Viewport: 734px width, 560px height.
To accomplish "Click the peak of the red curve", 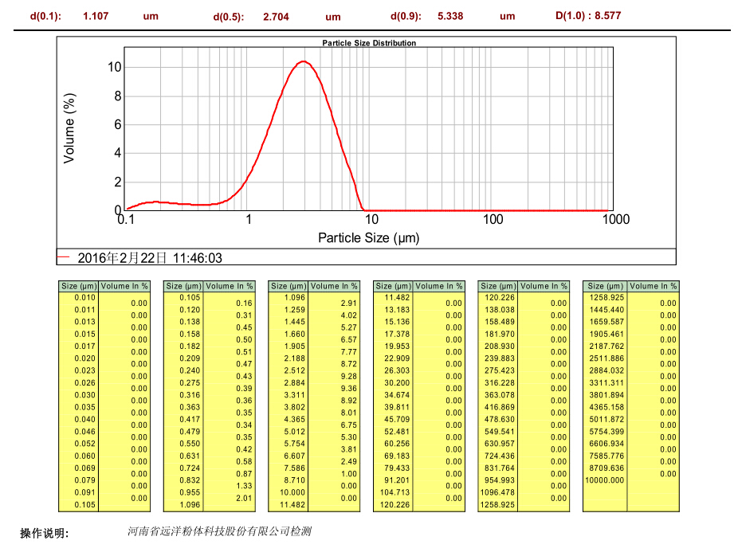I will (304, 61).
